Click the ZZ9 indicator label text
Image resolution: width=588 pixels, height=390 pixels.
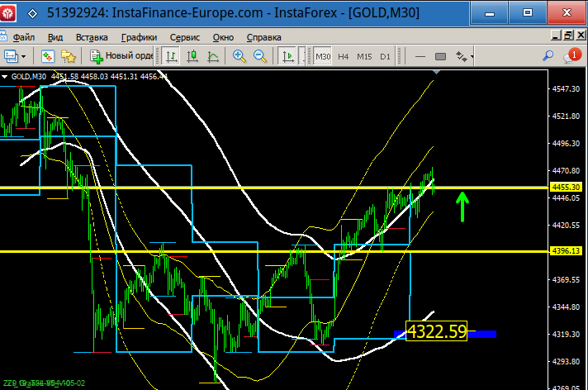tap(44, 383)
